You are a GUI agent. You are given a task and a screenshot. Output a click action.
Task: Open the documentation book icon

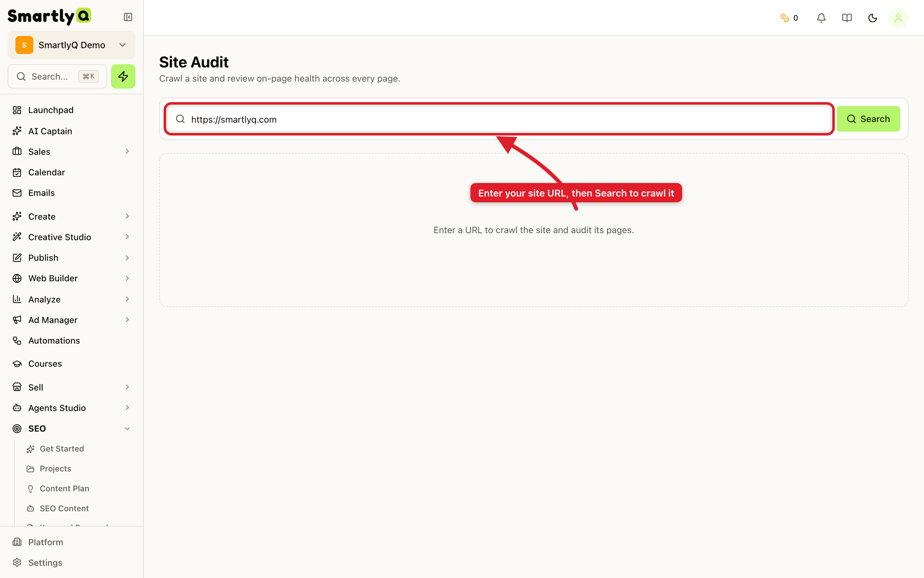click(x=846, y=18)
